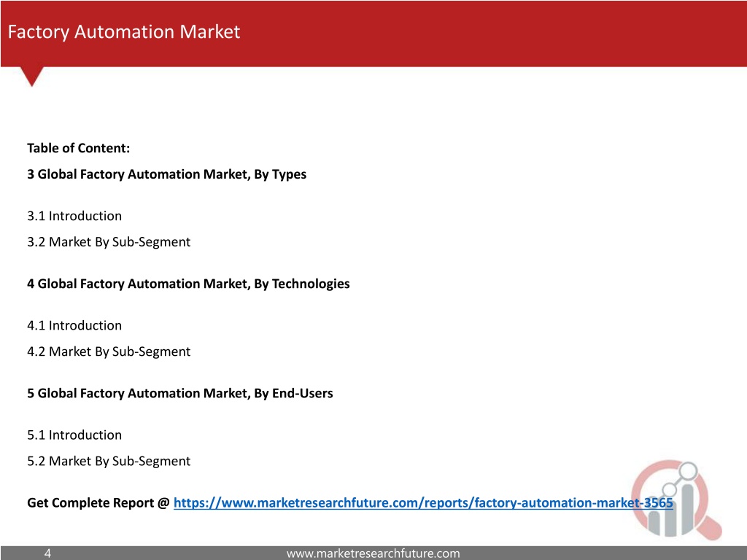Select heading '4 Global Factory Automation Market, By Technologies'
Viewport: 747px width, 560px height.
188,284
